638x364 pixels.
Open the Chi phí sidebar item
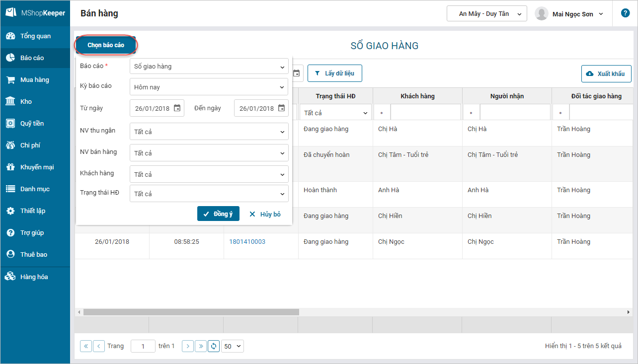coord(35,146)
